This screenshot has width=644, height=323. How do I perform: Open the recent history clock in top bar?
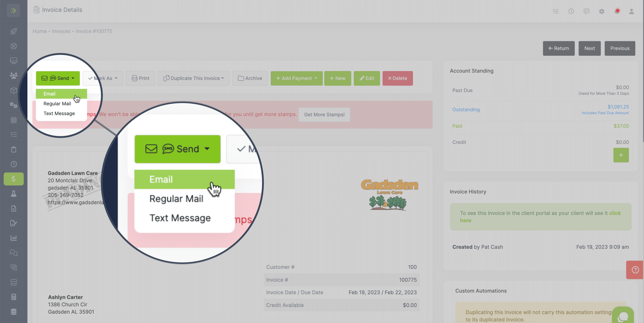(571, 11)
